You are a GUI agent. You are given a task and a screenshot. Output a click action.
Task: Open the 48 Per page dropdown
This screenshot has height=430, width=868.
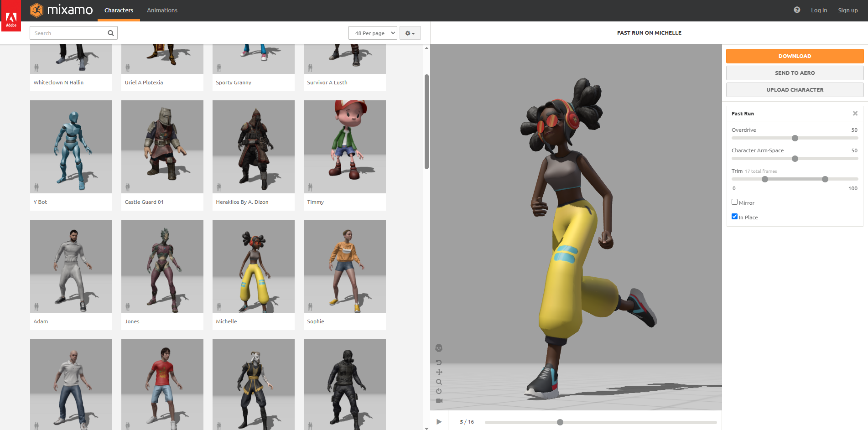click(x=373, y=33)
